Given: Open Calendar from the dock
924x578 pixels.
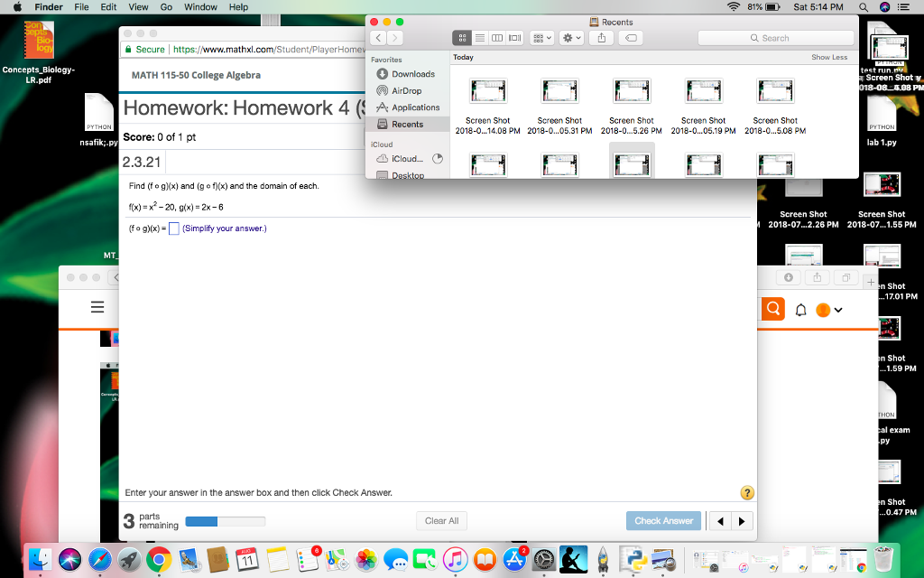Looking at the screenshot, I should click(247, 559).
